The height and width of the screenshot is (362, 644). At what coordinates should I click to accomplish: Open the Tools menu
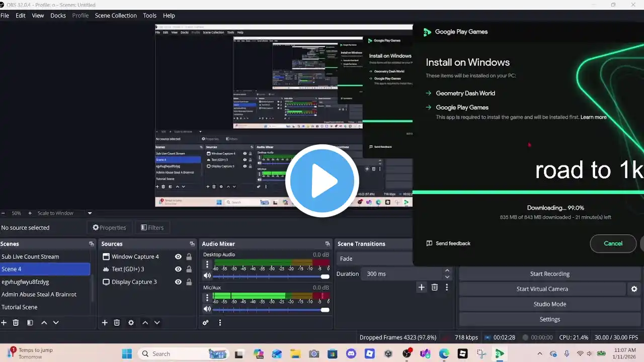(149, 16)
